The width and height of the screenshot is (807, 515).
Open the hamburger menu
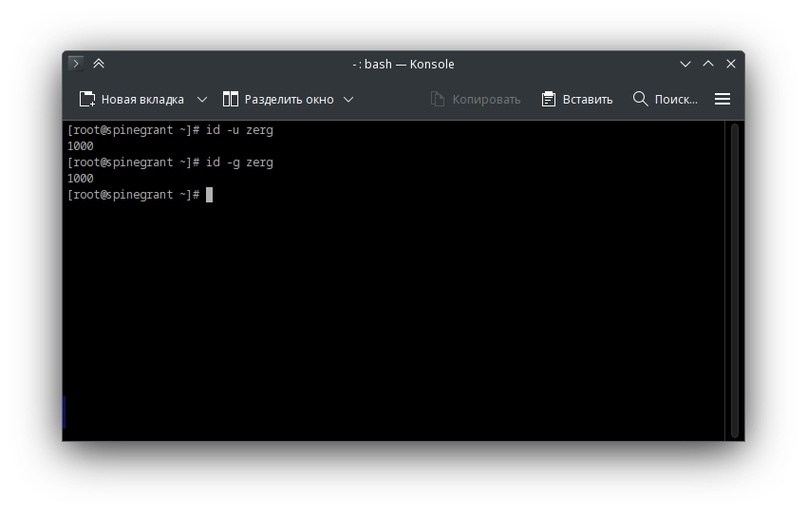tap(722, 99)
